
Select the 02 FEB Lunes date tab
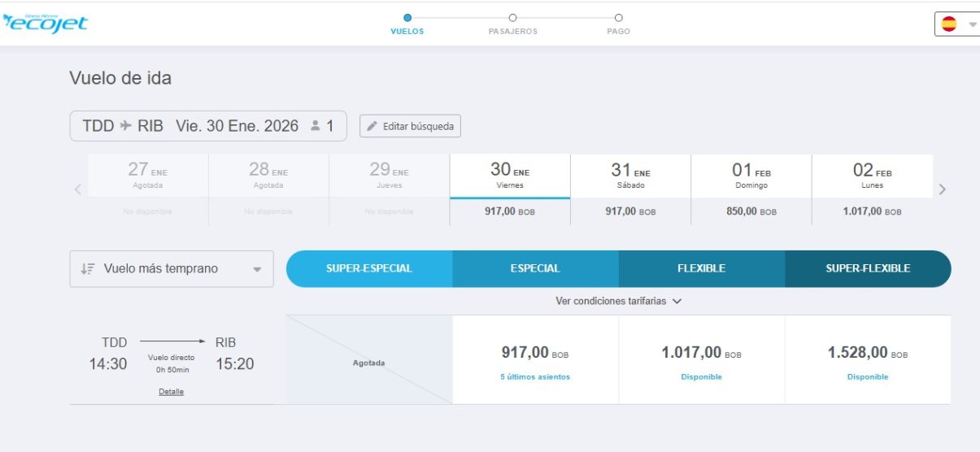pos(872,189)
